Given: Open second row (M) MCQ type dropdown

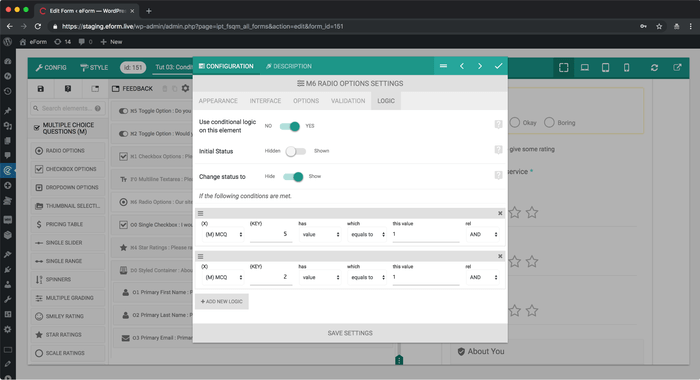Looking at the screenshot, I should pos(223,277).
